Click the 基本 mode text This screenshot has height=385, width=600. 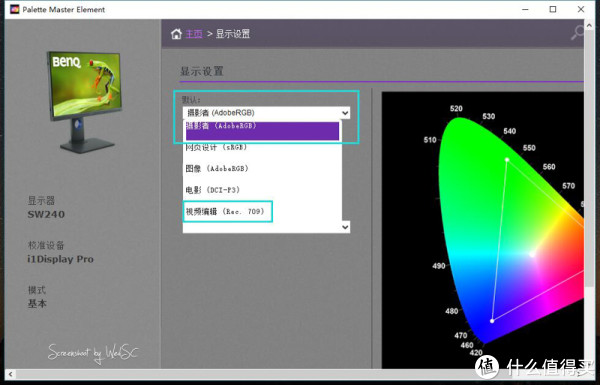click(x=37, y=304)
